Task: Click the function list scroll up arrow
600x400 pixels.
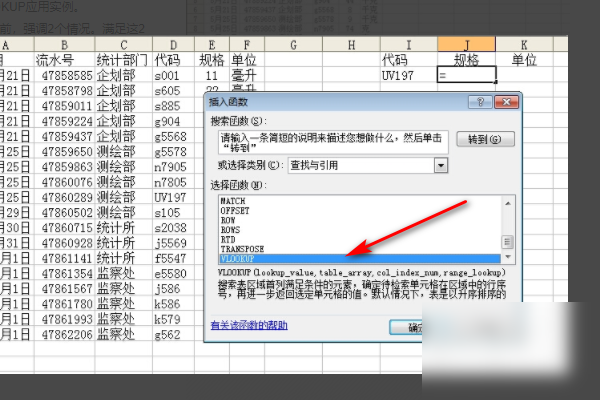Action: tap(508, 203)
